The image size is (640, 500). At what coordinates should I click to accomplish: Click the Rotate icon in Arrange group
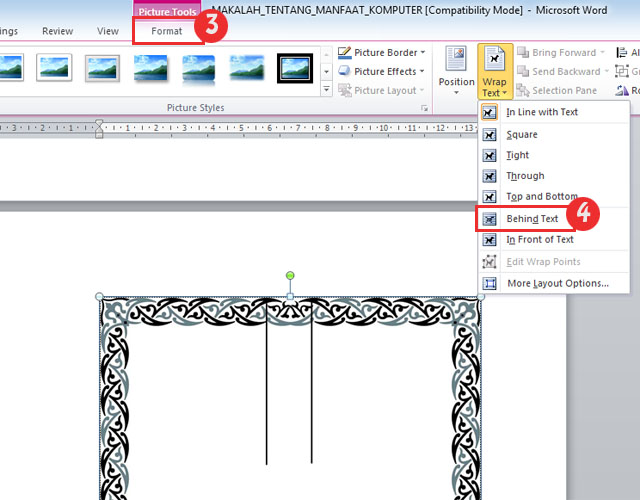tap(622, 90)
